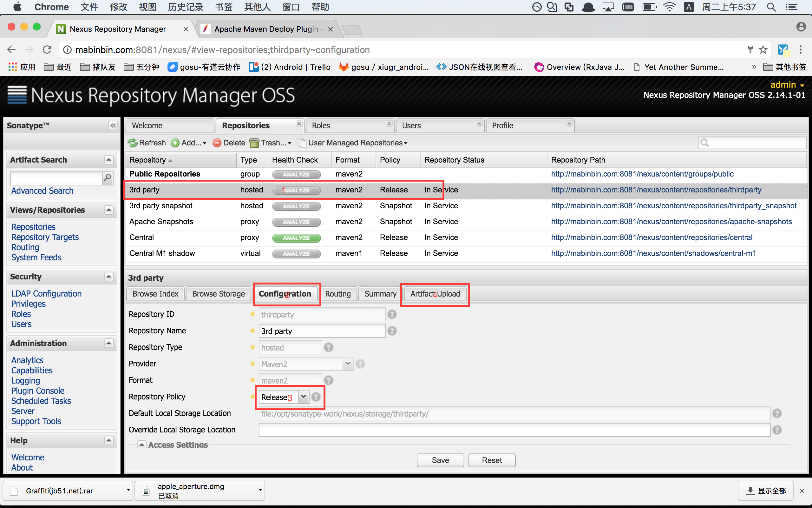Click the Refresh toolbar button
Viewport: 812px width, 508px height.
(x=147, y=143)
